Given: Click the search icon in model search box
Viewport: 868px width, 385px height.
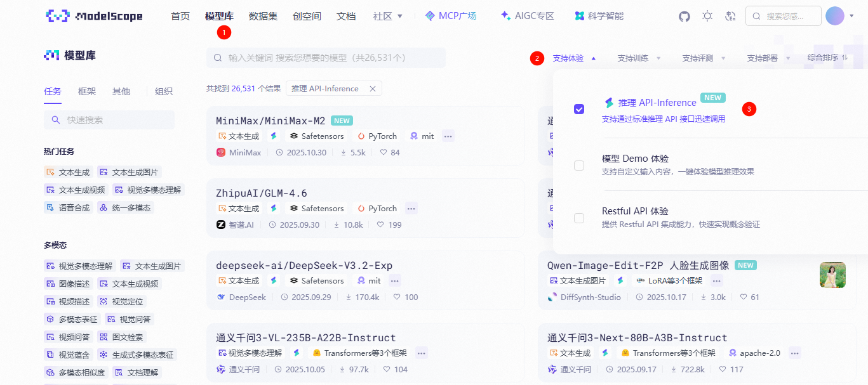Looking at the screenshot, I should click(218, 58).
